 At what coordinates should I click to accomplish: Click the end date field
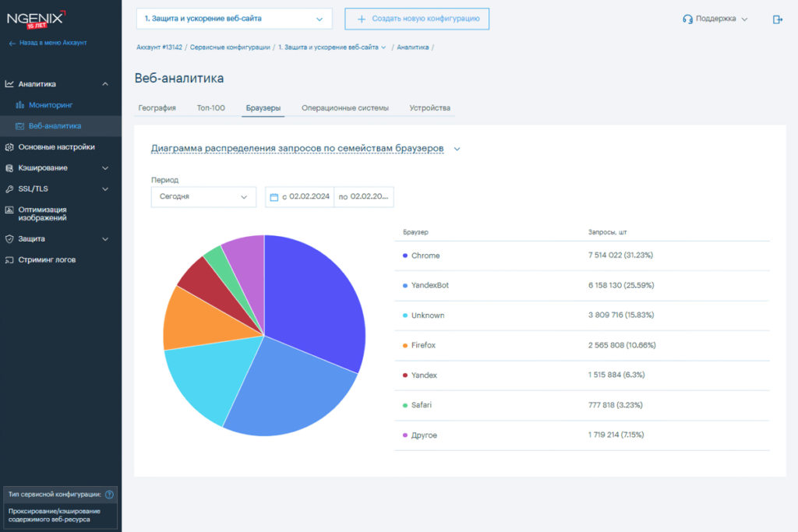[x=364, y=197]
